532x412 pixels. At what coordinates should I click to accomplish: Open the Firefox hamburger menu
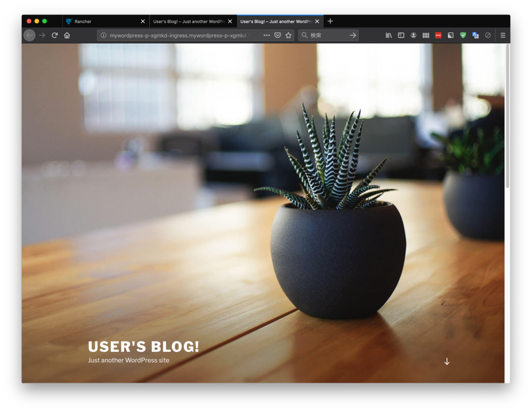pos(503,35)
